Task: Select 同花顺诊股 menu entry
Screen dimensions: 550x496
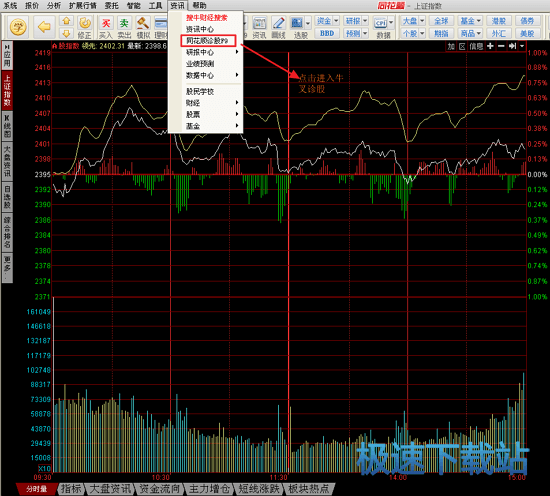Action: [208, 41]
